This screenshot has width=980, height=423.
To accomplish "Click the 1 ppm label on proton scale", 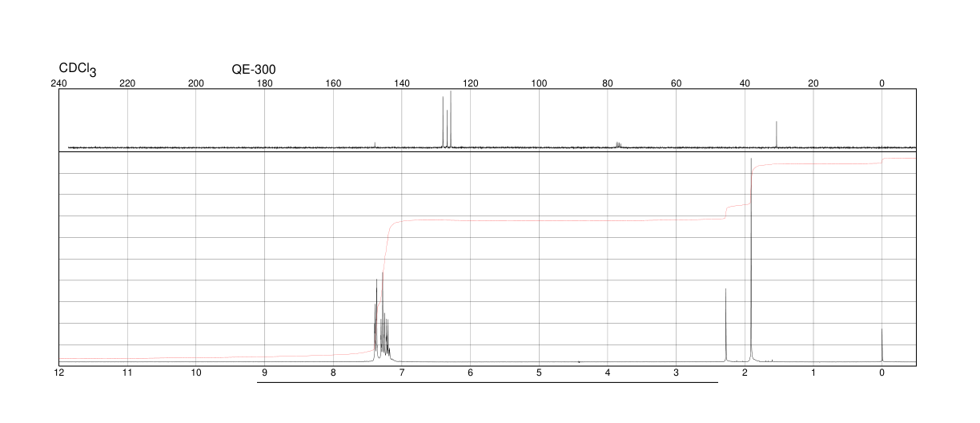I will tap(813, 373).
